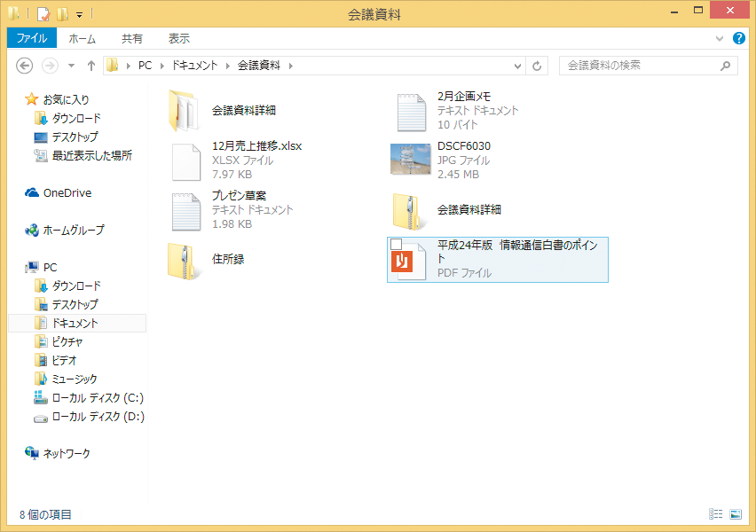This screenshot has height=532, width=756.
Task: Select the 12月売上推移.xlsx file icon
Action: (x=186, y=162)
